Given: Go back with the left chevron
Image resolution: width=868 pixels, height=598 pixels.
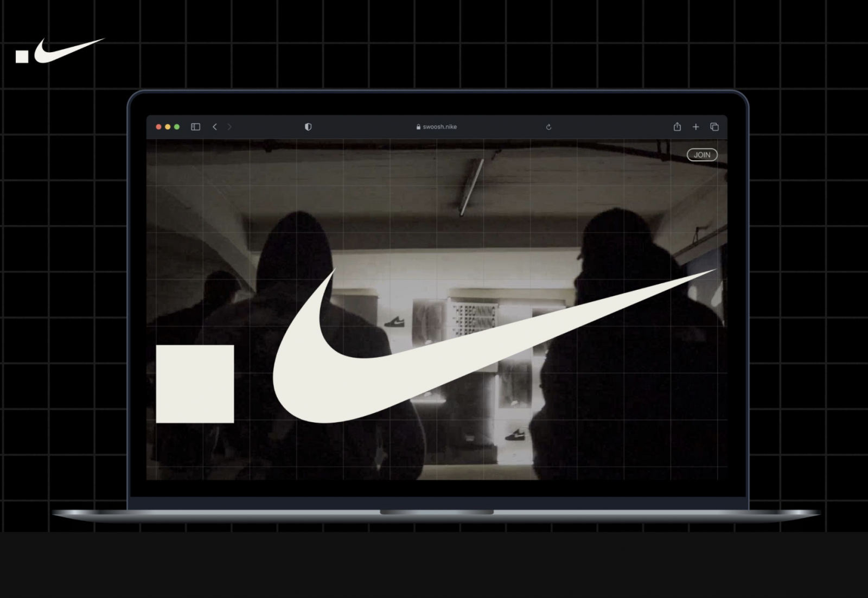Looking at the screenshot, I should click(x=215, y=127).
